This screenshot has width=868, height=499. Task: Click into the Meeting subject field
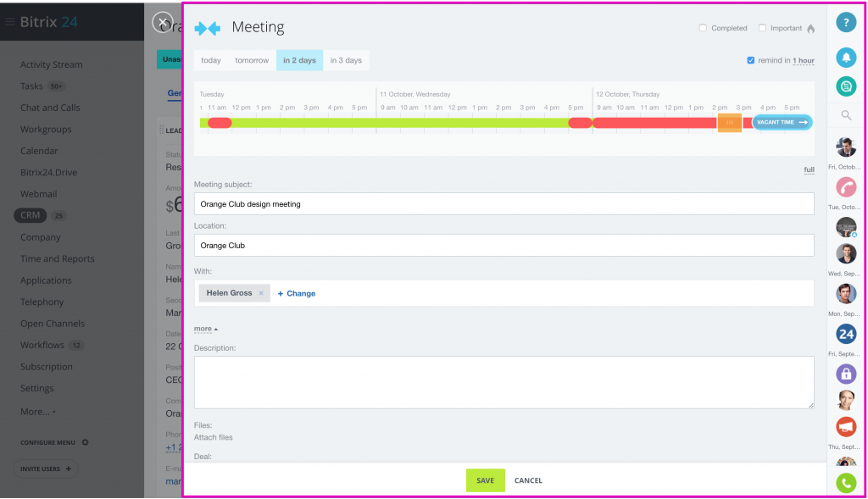(504, 203)
